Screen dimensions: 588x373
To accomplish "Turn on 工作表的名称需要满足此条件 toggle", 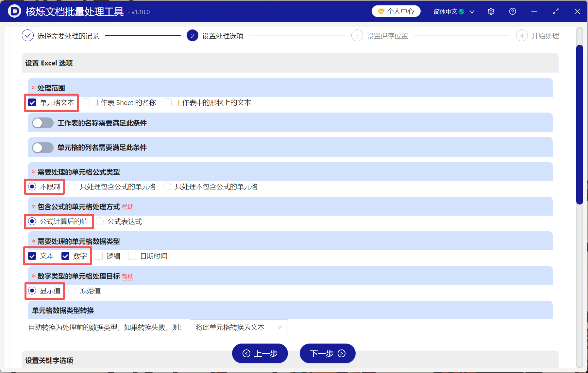I will (42, 123).
